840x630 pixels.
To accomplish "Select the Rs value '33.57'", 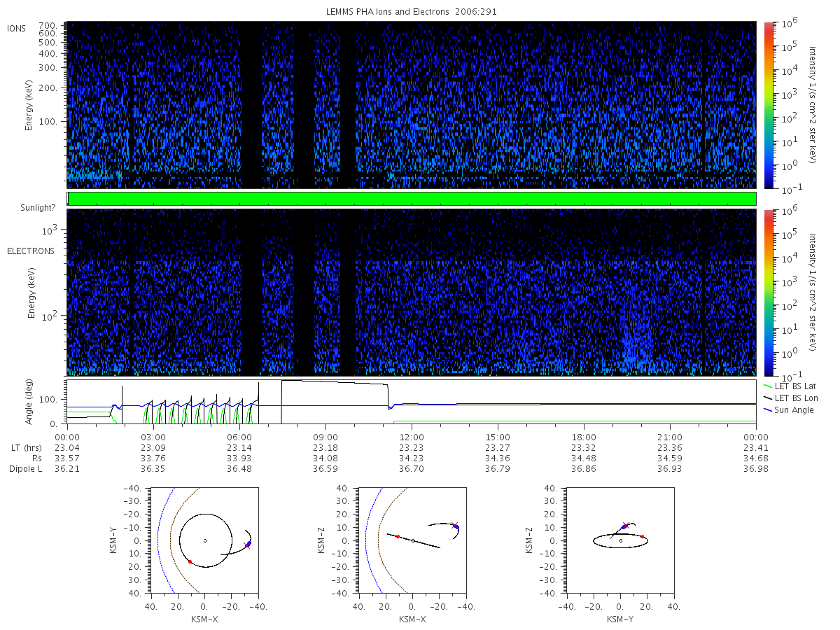I will pyautogui.click(x=66, y=458).
